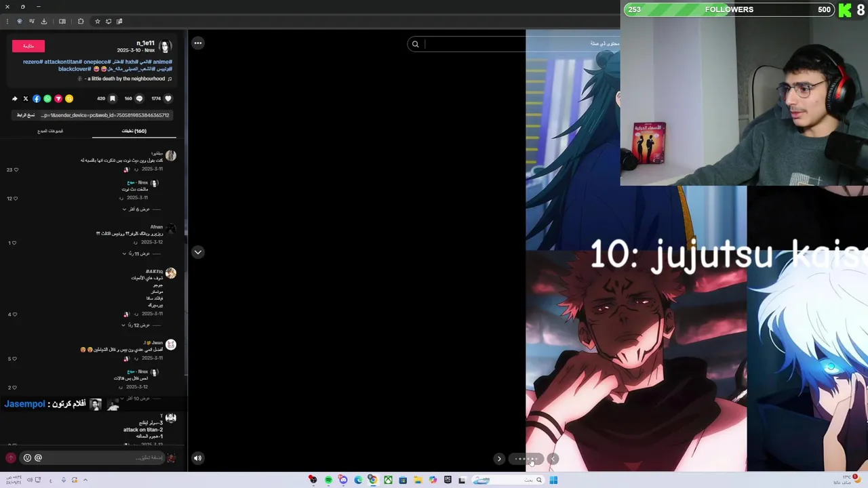Like the BAKI comment with 4 likes
The image size is (868, 488).
coord(16,314)
